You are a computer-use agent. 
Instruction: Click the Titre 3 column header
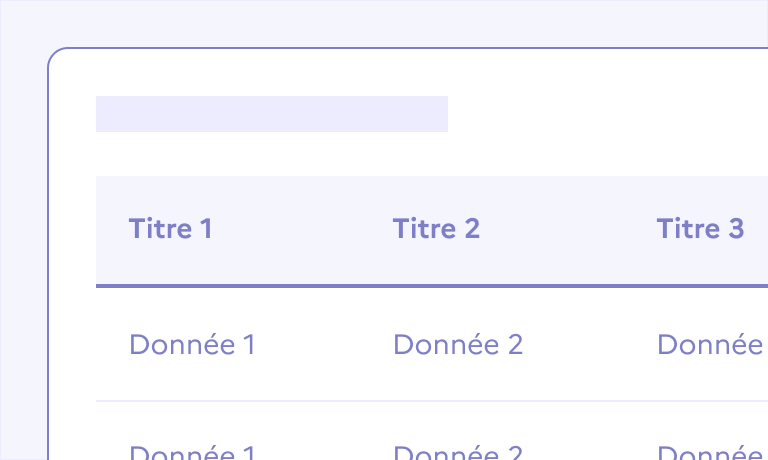(x=700, y=229)
